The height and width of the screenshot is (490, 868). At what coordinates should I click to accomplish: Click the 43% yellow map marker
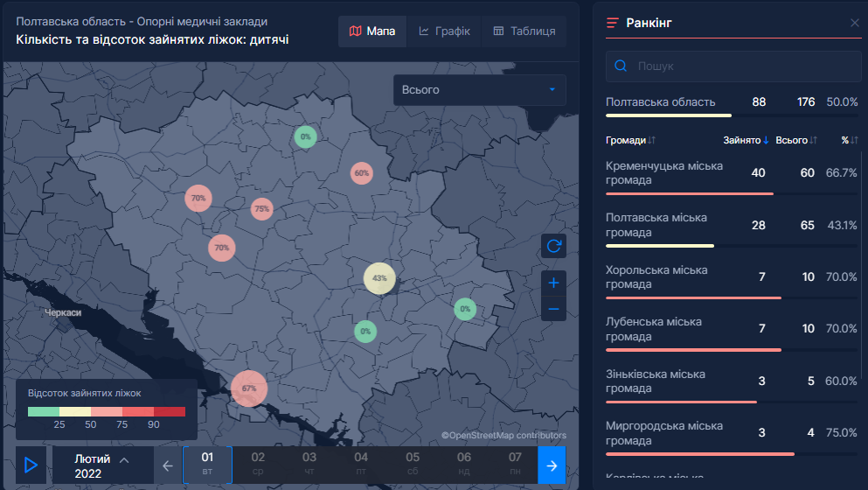tap(379, 278)
